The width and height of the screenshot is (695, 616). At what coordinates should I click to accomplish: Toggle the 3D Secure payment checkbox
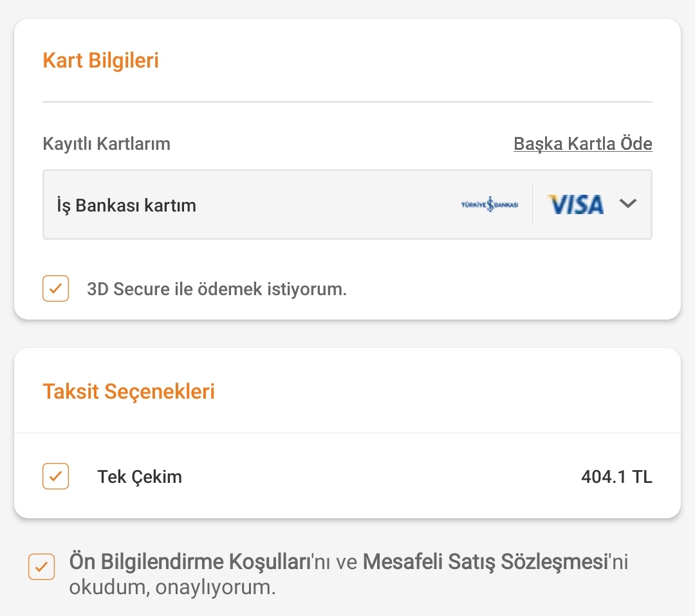[x=55, y=289]
